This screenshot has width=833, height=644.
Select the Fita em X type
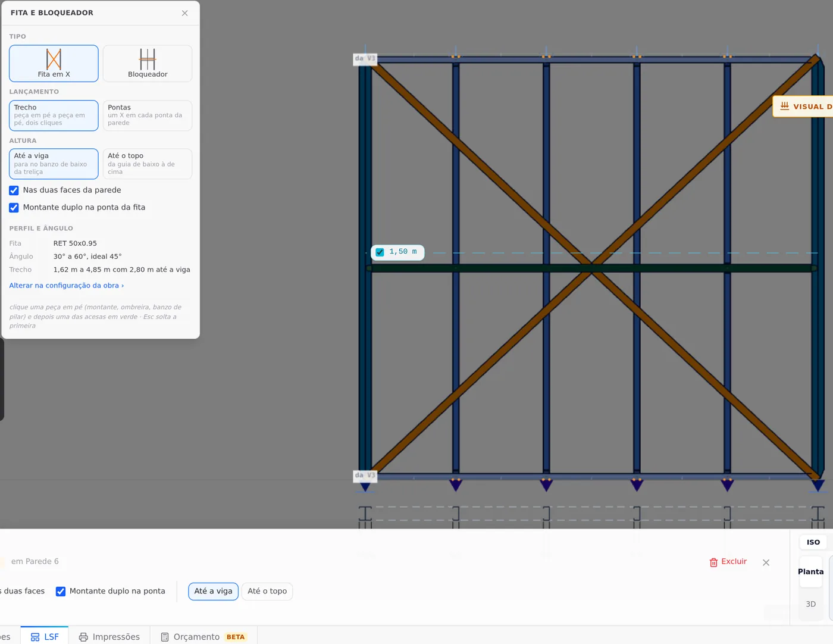[x=54, y=63]
